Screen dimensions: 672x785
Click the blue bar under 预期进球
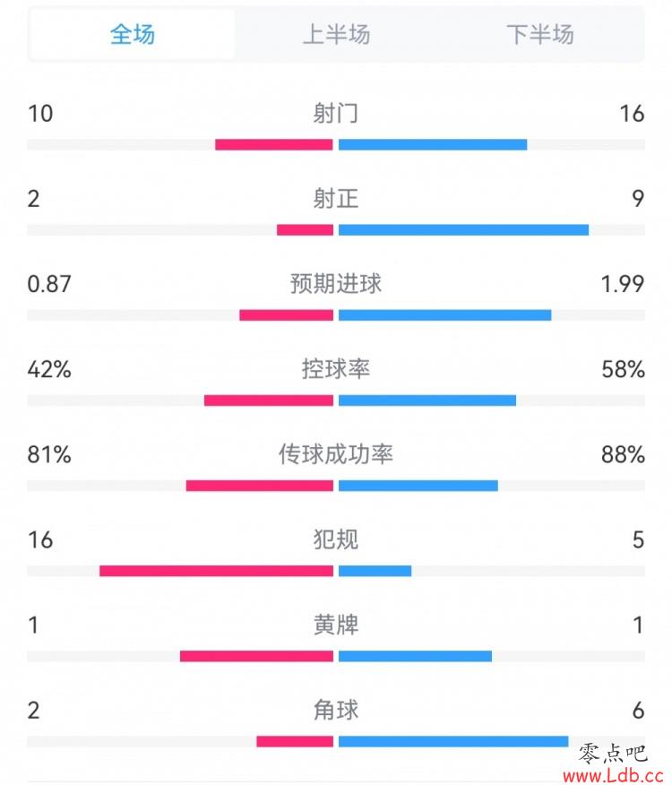point(444,315)
